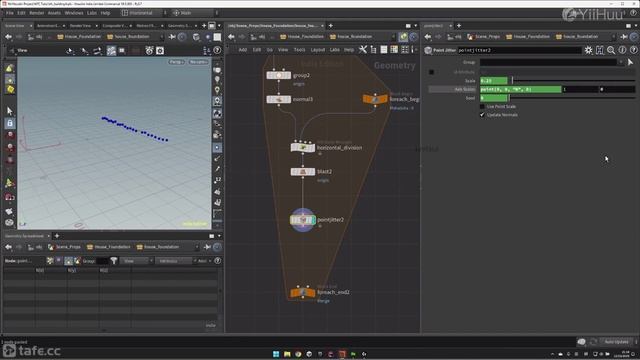Open the Render menu

[36, 13]
